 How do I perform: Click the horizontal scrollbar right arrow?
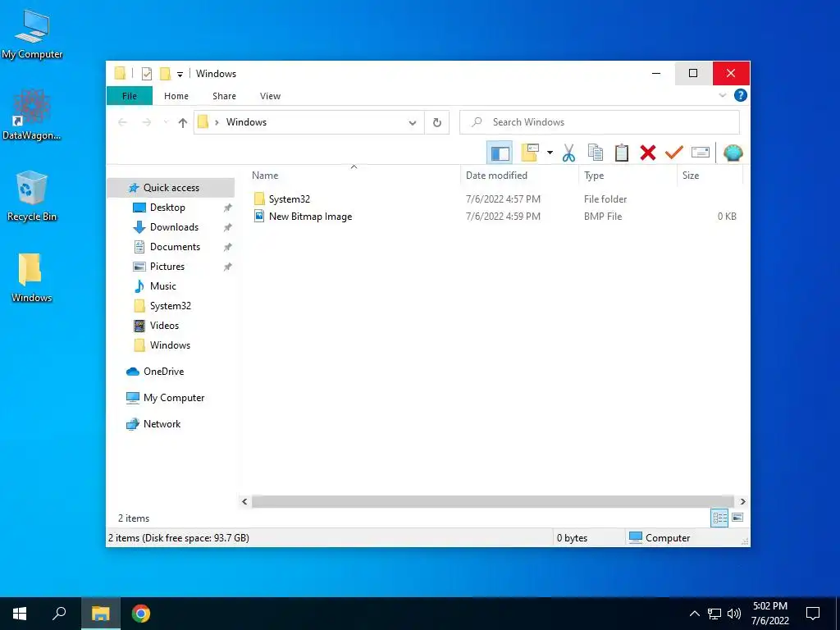click(742, 502)
